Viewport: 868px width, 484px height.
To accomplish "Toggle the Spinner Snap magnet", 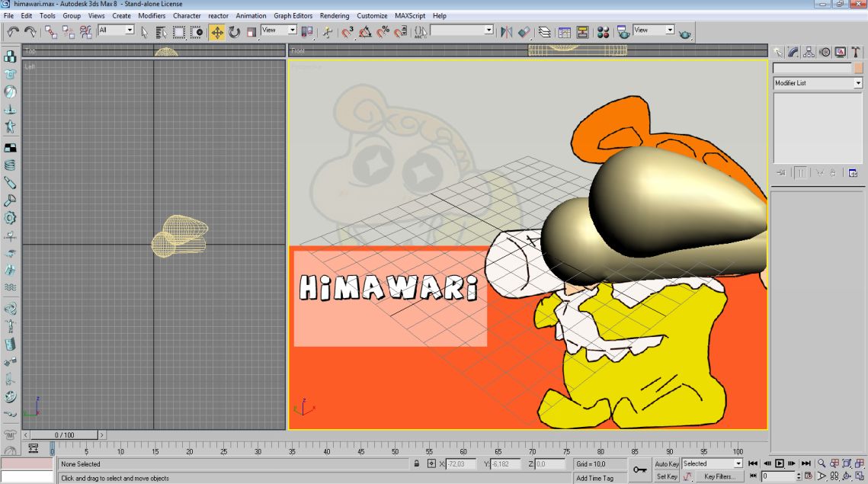I will tap(400, 32).
